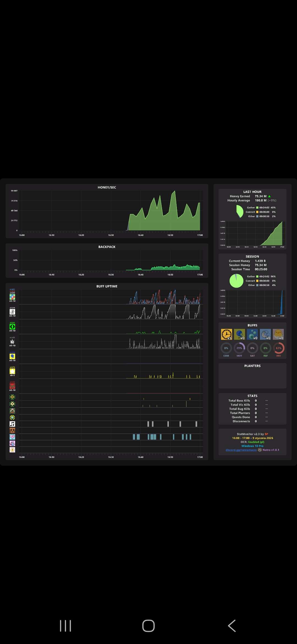Click the STATS panel heading
The image size is (297, 644).
click(252, 396)
